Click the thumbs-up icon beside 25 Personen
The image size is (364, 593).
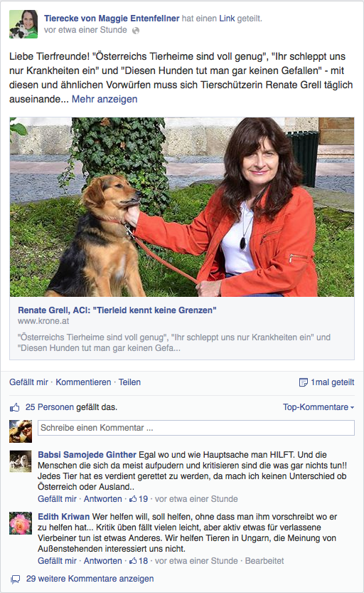coord(14,407)
